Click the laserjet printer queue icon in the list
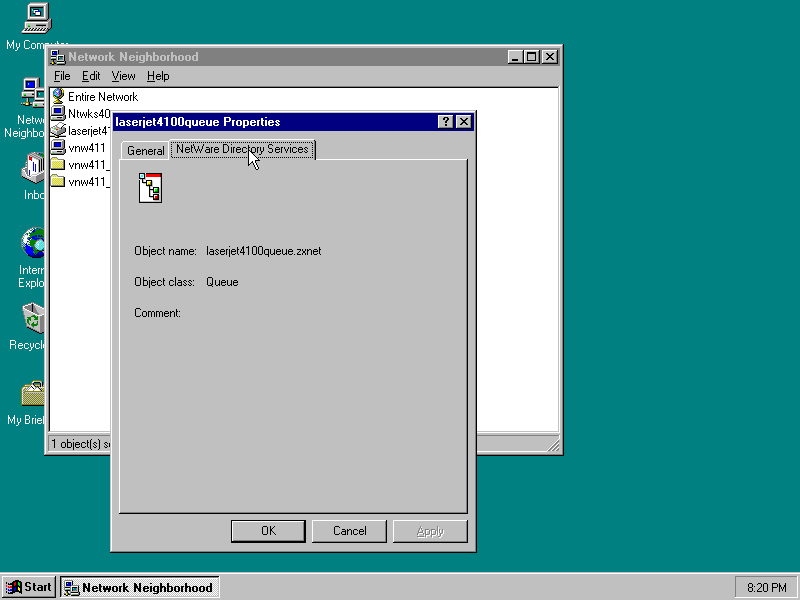This screenshot has height=600, width=800. [x=58, y=131]
